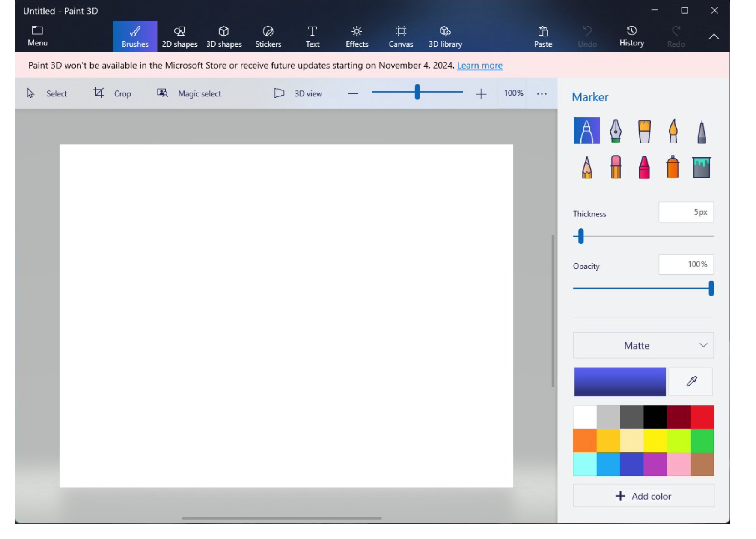Viewport: 756px width, 539px height.
Task: Paste from clipboard
Action: tap(543, 36)
